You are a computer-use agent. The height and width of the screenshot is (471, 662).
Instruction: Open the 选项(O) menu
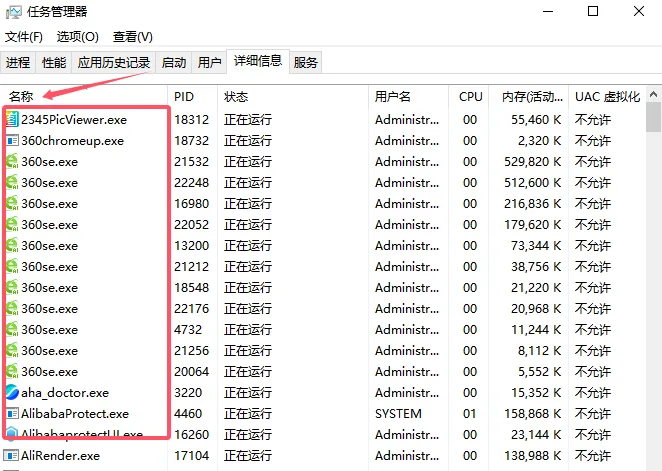point(78,37)
